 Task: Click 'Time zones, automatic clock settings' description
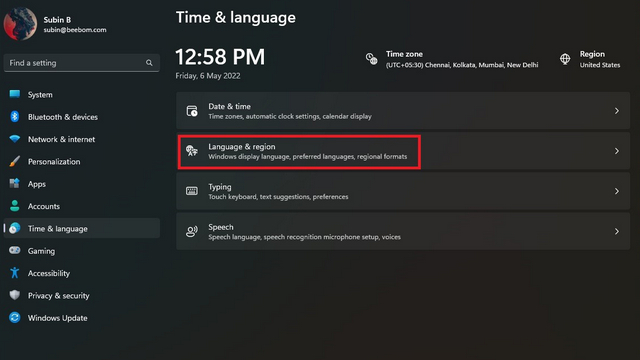290,116
